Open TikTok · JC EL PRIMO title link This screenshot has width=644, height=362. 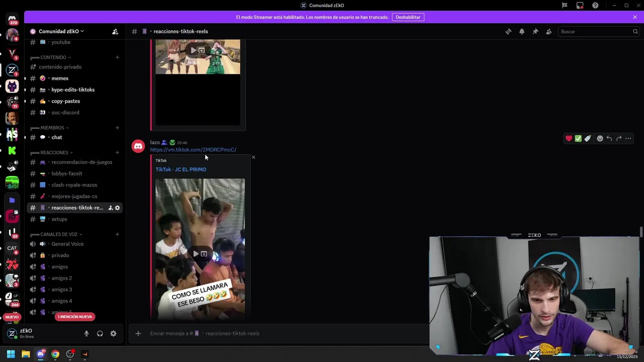pyautogui.click(x=181, y=169)
